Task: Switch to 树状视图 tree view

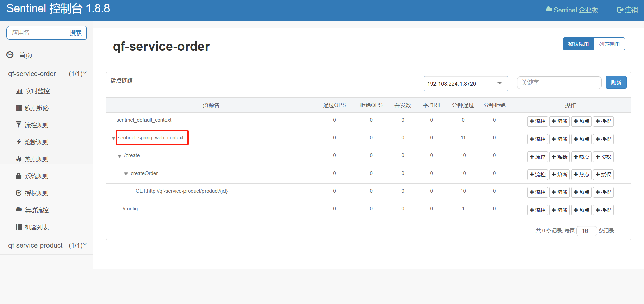Action: (579, 44)
